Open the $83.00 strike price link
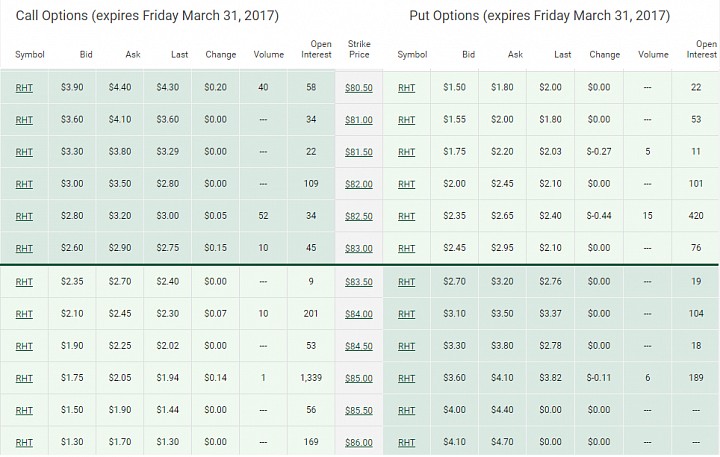The image size is (720, 457). click(x=359, y=248)
